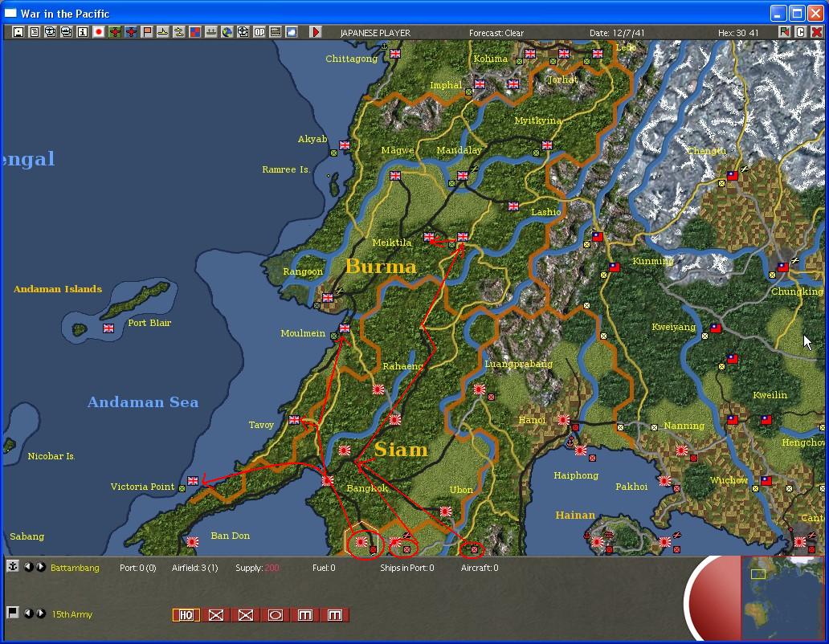Select the Japanese flag marker at Bangkok
Image resolution: width=829 pixels, height=644 pixels.
[328, 480]
